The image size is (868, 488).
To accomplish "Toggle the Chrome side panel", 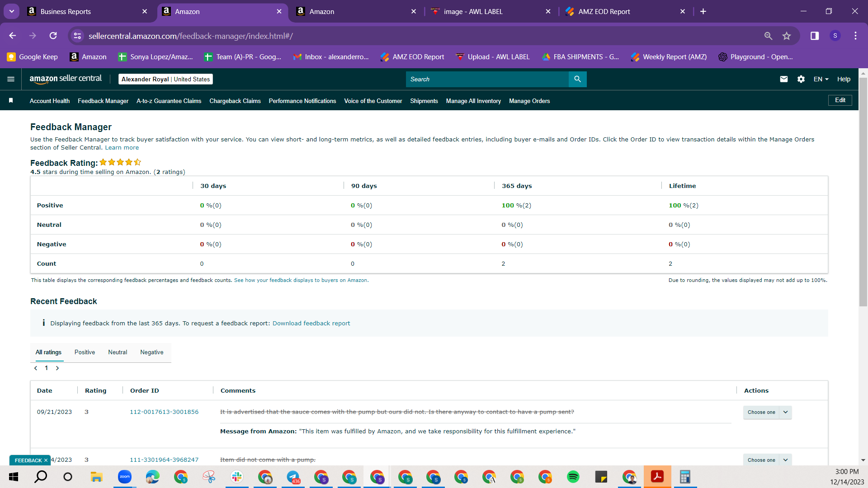I will tap(815, 36).
